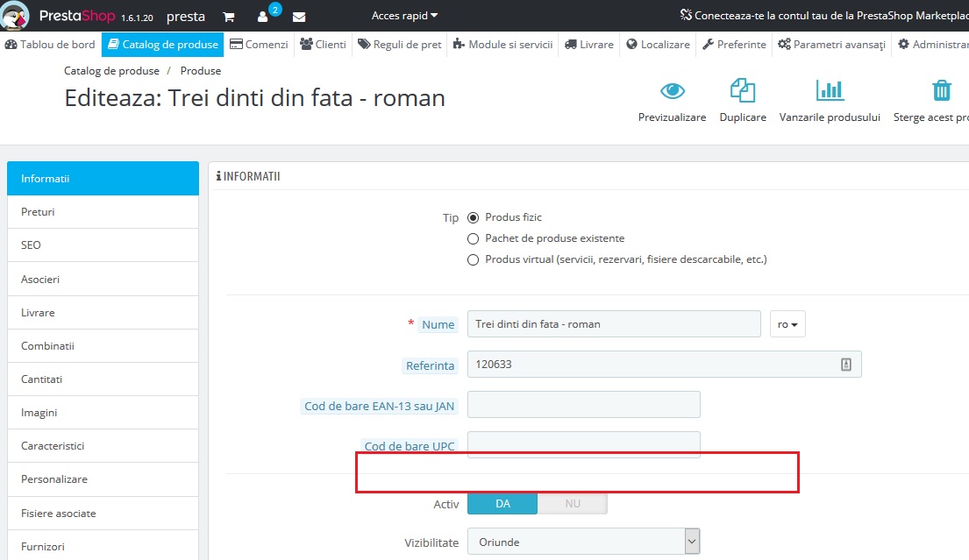Select the Combinatii sidebar tab

coord(103,346)
